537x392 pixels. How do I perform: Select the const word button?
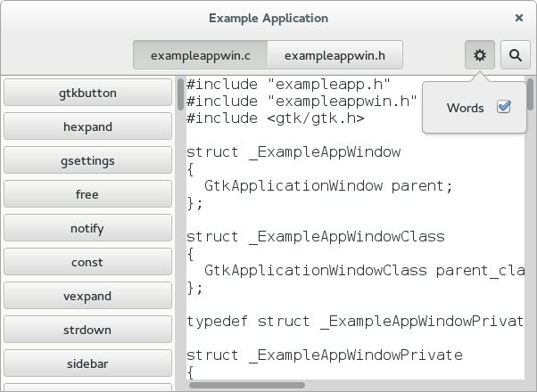[87, 262]
